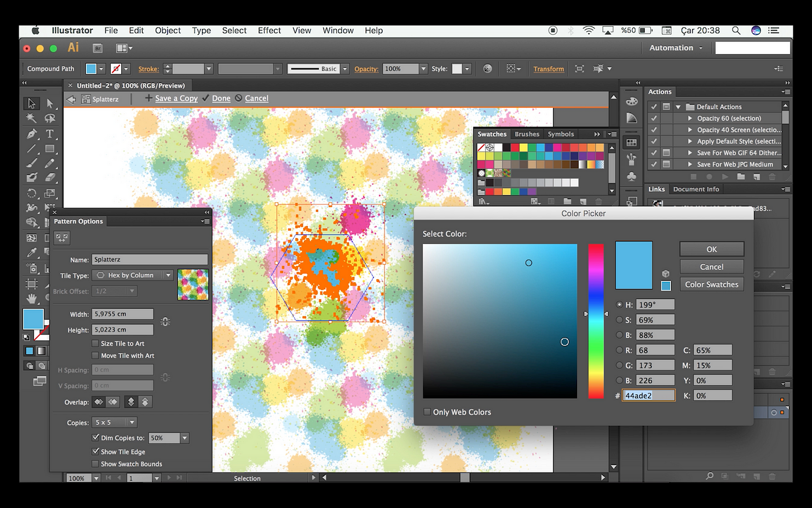Select the Lasso tool
The image size is (812, 508).
point(50,118)
